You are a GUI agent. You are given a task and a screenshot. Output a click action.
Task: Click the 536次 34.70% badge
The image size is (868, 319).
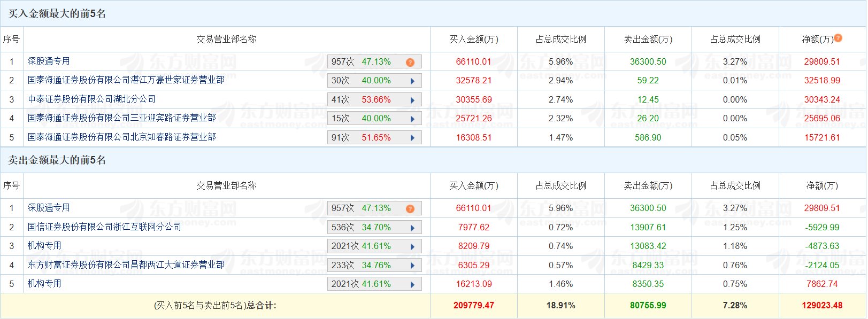(361, 228)
